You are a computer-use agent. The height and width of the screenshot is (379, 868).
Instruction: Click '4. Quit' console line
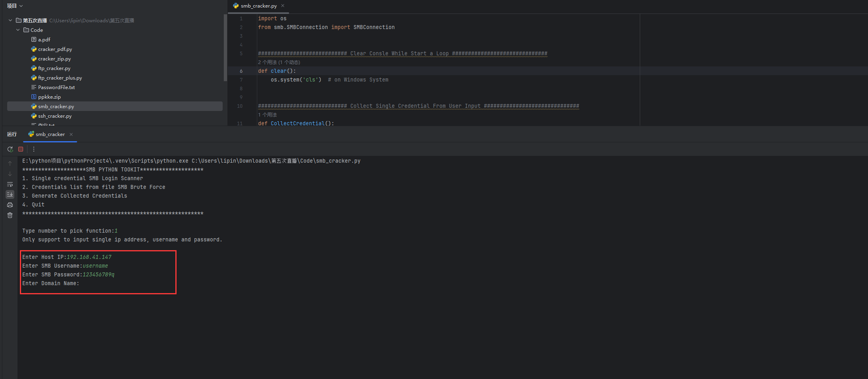point(33,204)
